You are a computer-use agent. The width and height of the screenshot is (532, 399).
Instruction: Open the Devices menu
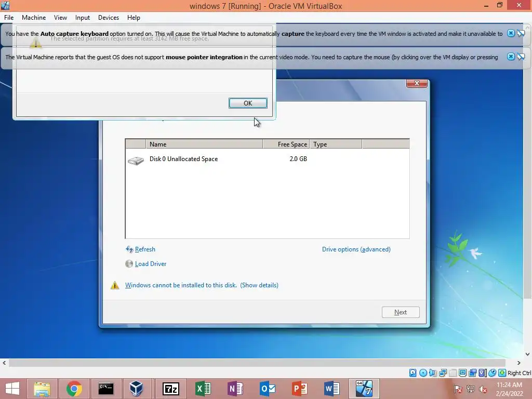point(109,18)
